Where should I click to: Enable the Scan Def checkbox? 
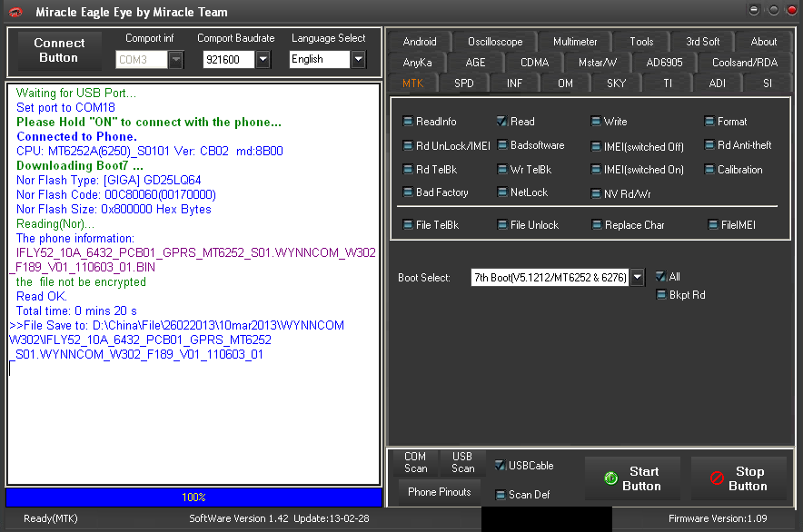pyautogui.click(x=501, y=495)
